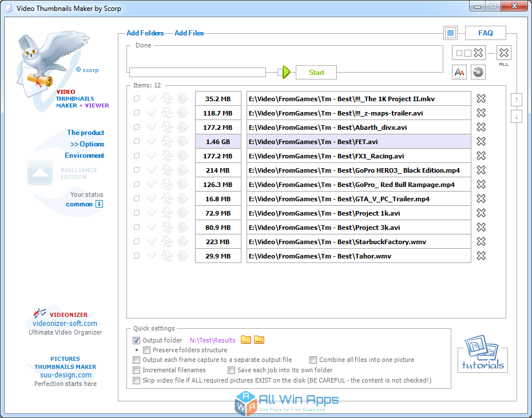This screenshot has width=532, height=418.
Task: Go to the Options section
Action: (87, 144)
